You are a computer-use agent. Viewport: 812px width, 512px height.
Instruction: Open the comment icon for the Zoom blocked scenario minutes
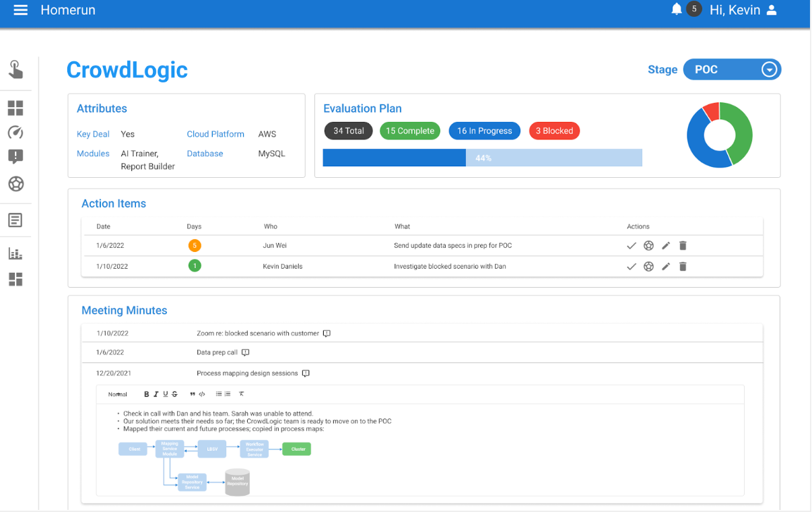click(327, 333)
